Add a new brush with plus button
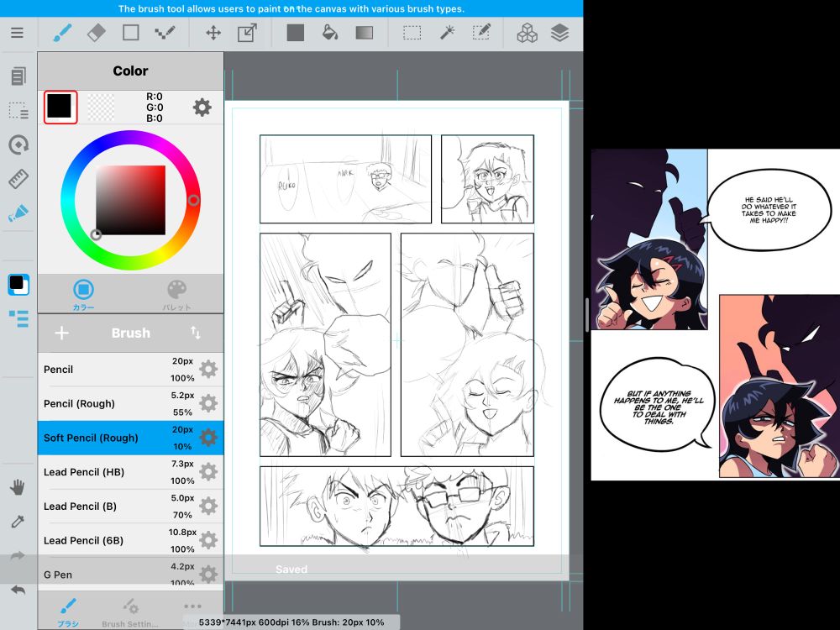 point(61,333)
